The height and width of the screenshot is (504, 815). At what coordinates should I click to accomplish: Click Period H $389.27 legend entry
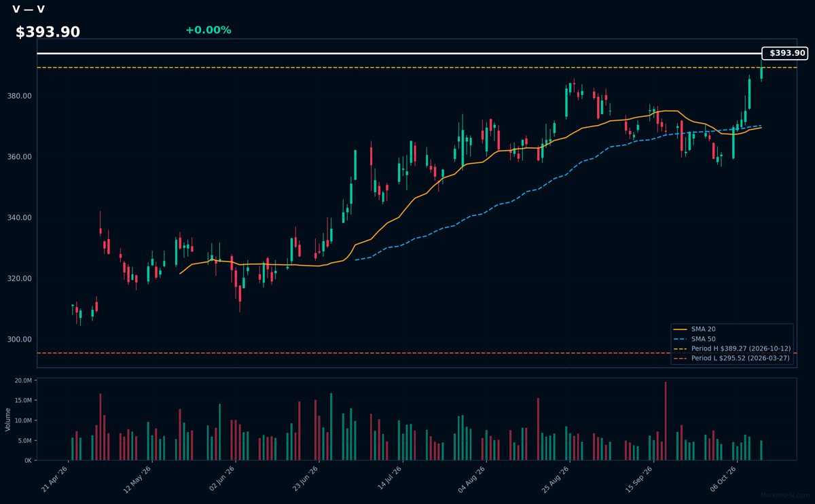(732, 348)
